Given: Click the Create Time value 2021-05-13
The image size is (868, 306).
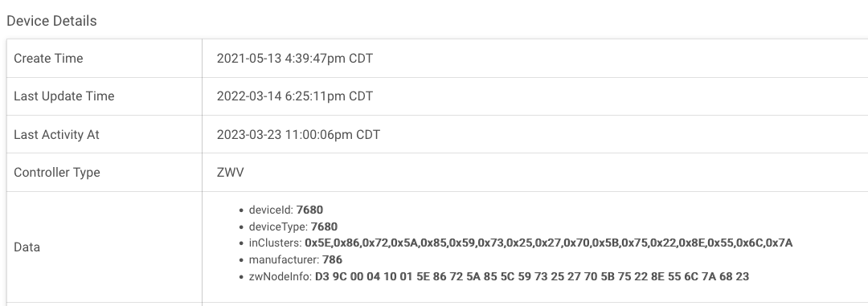Looking at the screenshot, I should point(294,58).
